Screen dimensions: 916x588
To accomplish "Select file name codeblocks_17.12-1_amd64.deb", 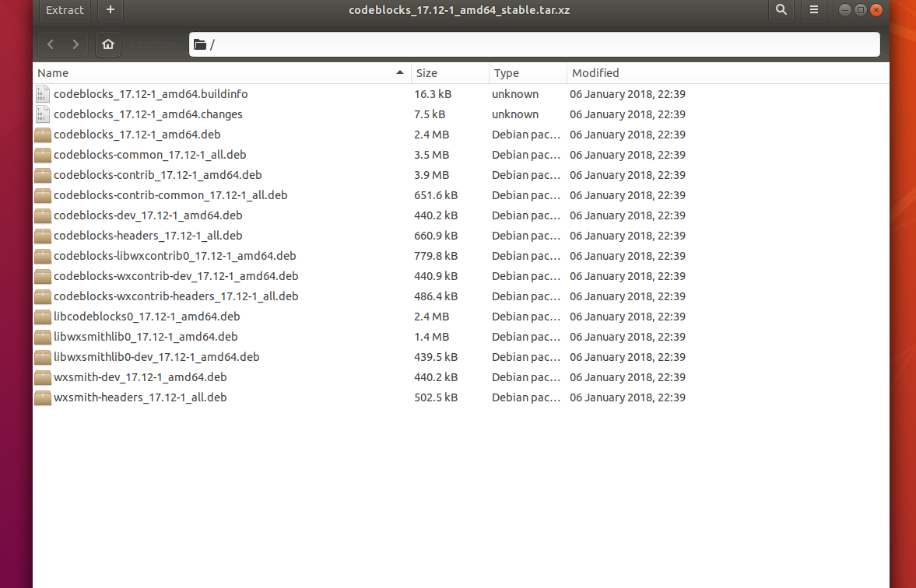I will pos(137,135).
